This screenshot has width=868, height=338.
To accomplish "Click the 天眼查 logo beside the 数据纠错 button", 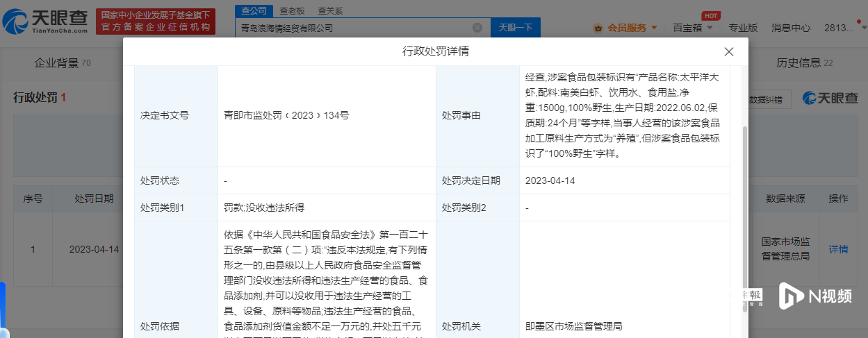I will coord(830,99).
